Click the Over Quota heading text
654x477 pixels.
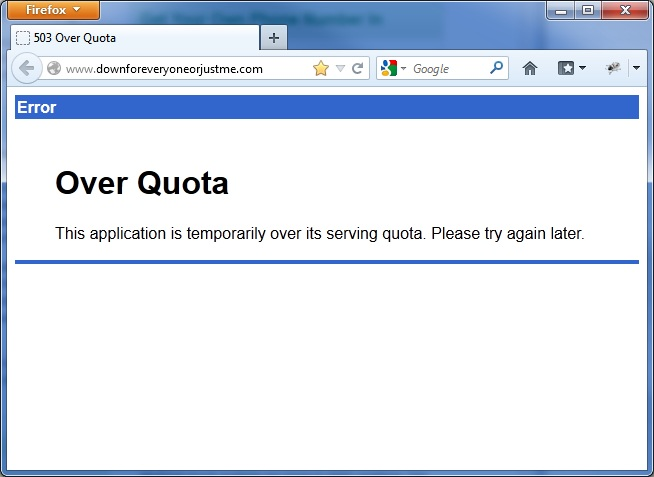(x=142, y=183)
